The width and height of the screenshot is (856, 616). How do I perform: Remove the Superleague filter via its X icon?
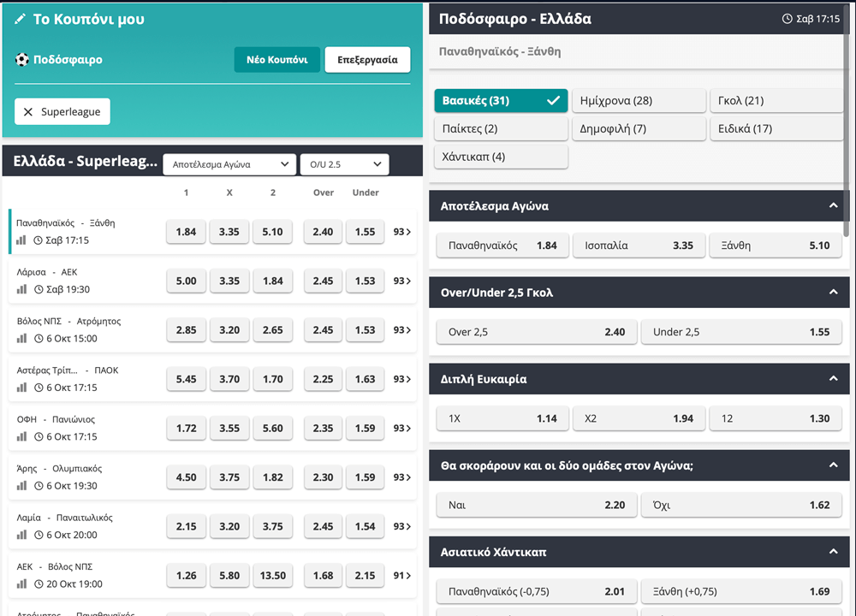point(28,112)
